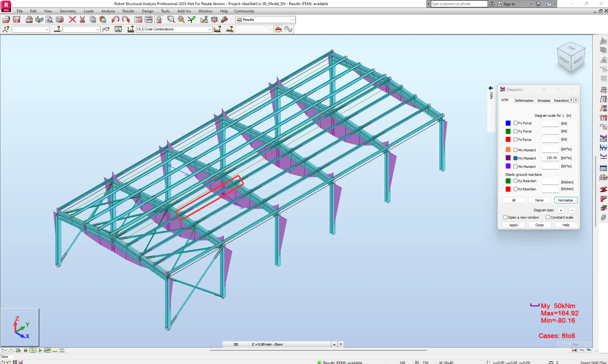608x364 pixels.
Task: Click the orange Mx Moment color swatch
Action: pos(508,150)
